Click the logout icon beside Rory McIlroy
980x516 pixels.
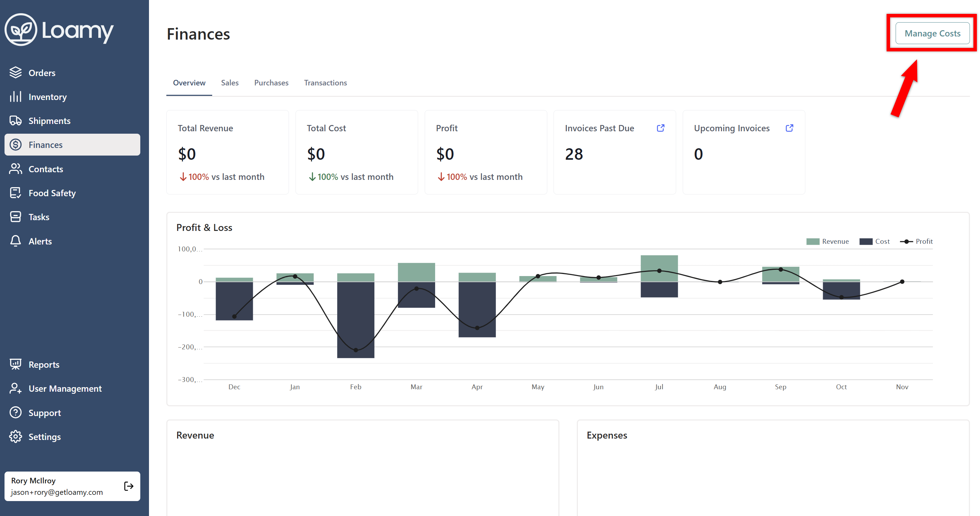(x=128, y=486)
